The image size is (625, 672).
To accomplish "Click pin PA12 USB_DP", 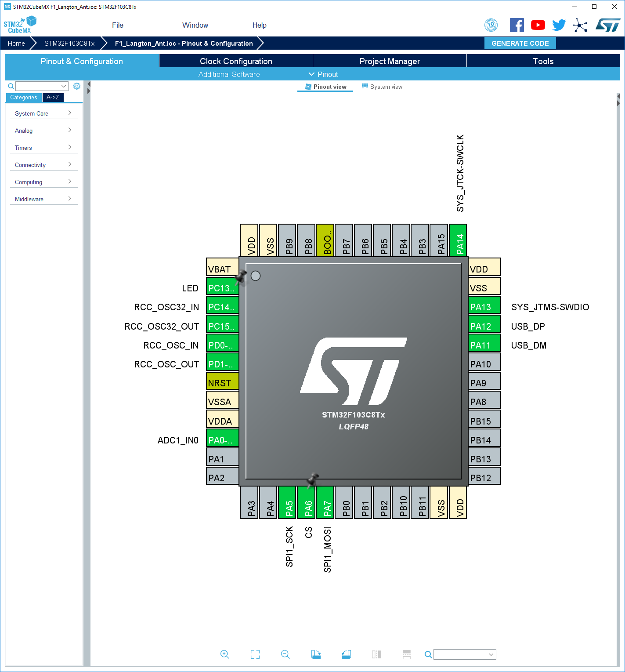I will [484, 325].
